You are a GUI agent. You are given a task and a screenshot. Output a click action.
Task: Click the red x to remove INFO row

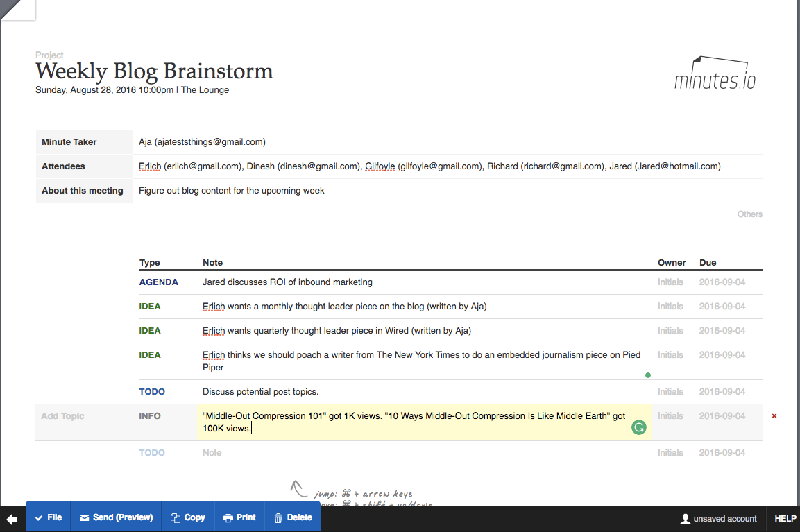[774, 416]
